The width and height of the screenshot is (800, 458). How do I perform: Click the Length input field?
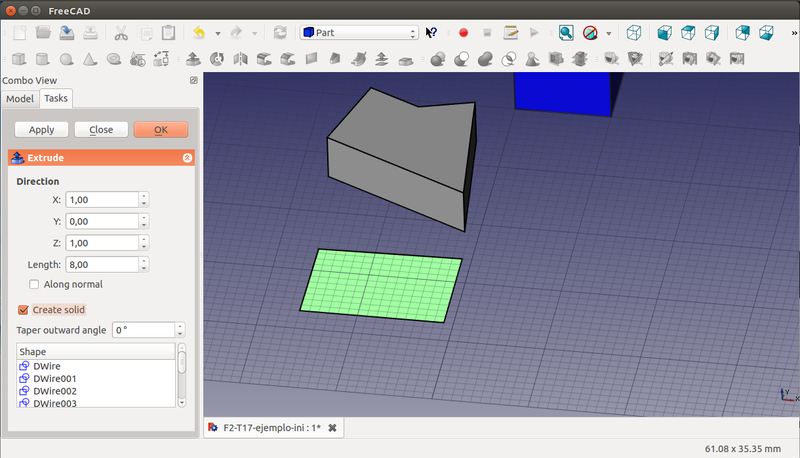point(101,265)
